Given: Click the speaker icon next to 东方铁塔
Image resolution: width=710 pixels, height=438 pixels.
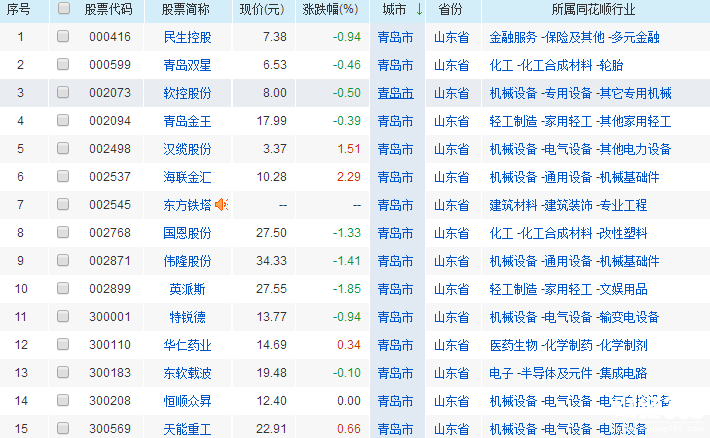Looking at the screenshot, I should pos(221,205).
